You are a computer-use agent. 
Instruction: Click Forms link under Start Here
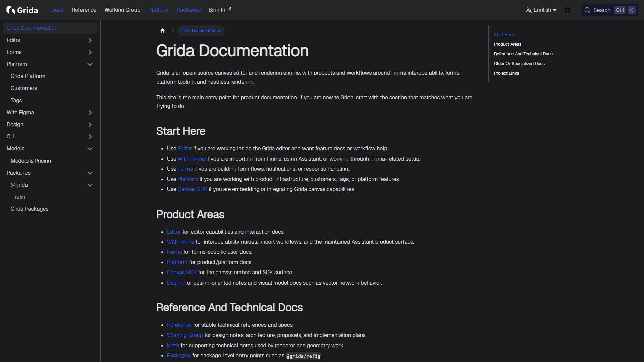(185, 169)
